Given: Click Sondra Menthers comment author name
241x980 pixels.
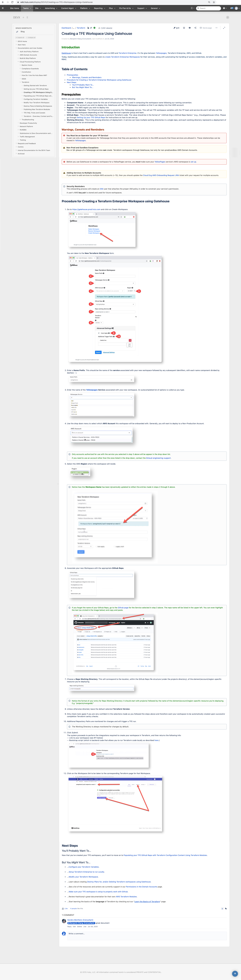Looking at the screenshot, I should tap(80, 920).
